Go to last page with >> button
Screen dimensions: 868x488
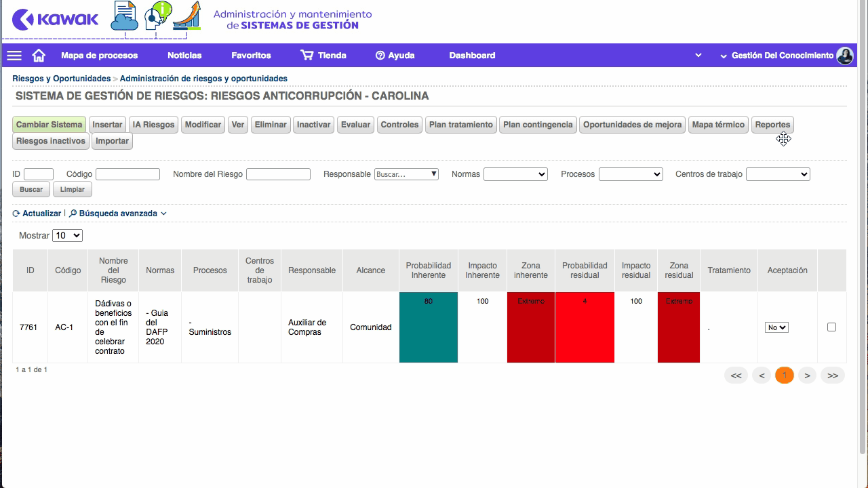coord(833,375)
